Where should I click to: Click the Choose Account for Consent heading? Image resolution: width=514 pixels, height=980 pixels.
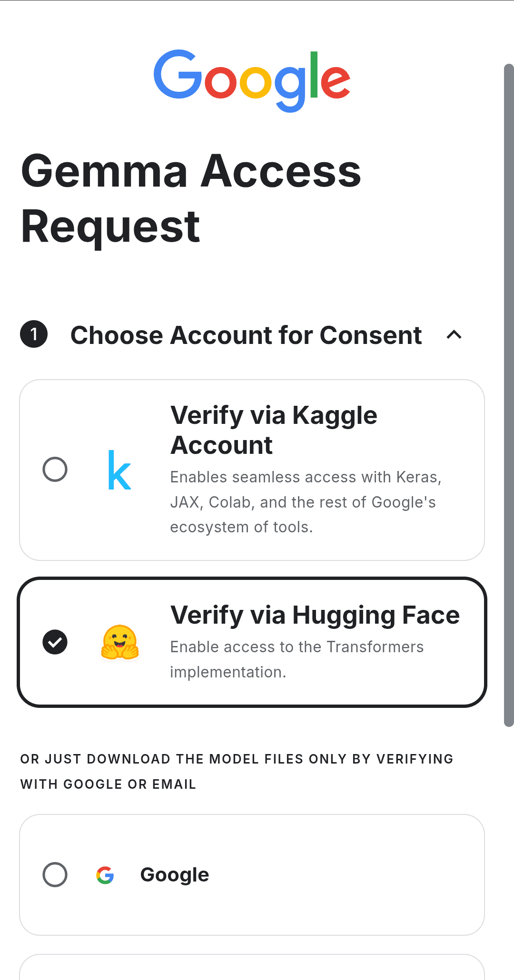coord(246,335)
